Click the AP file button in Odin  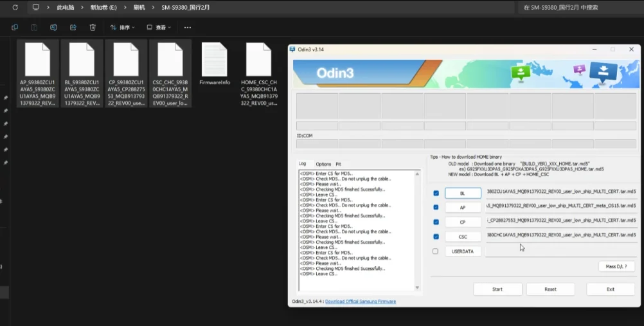coord(463,208)
